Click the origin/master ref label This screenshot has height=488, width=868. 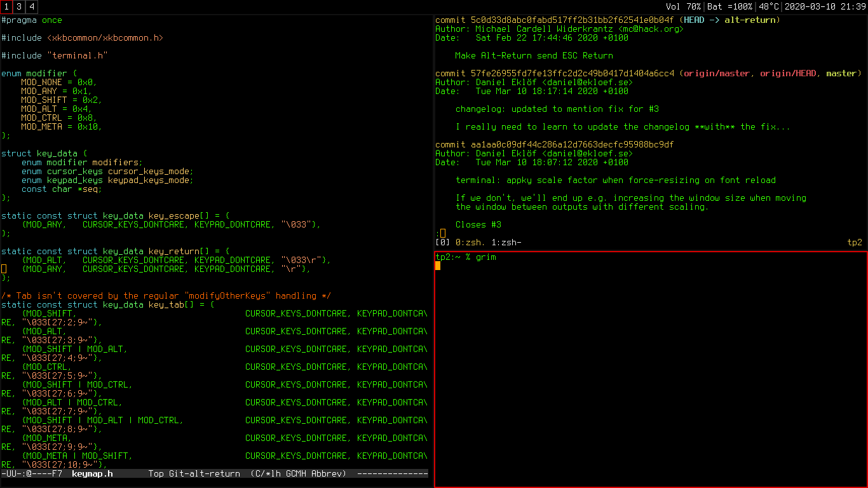coord(716,74)
